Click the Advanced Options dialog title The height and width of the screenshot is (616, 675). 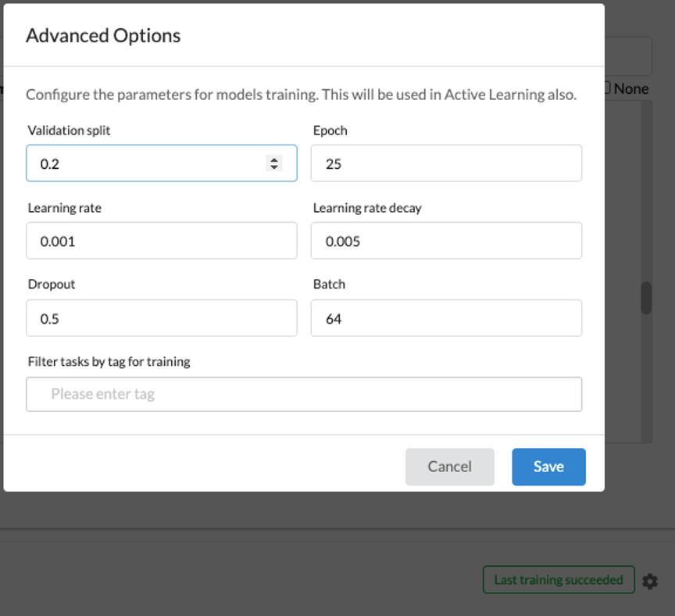pos(103,35)
